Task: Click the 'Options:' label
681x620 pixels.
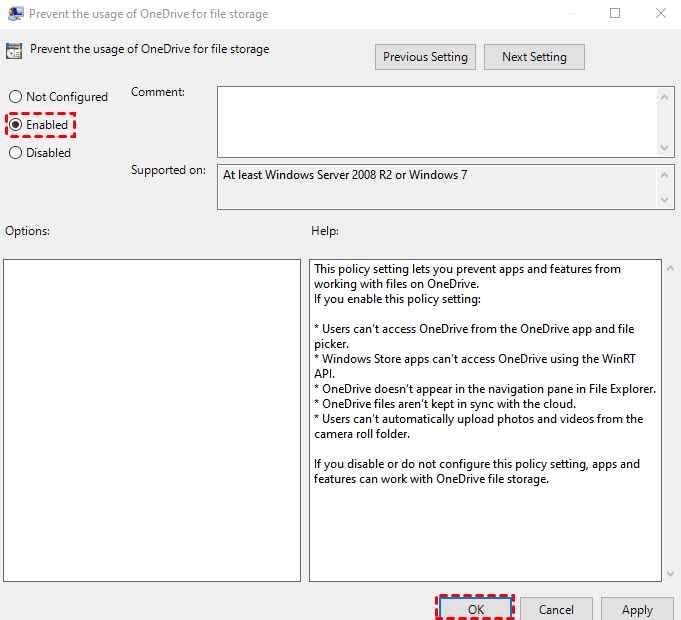Action: (x=27, y=231)
